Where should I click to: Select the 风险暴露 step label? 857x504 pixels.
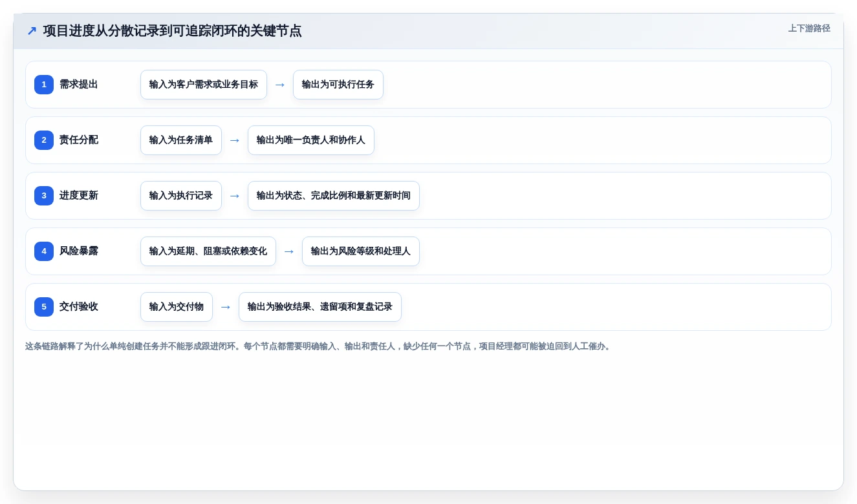click(79, 251)
